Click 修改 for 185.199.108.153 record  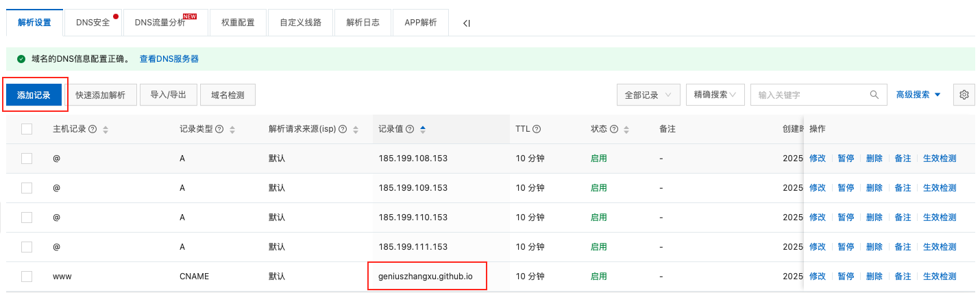[x=818, y=159]
